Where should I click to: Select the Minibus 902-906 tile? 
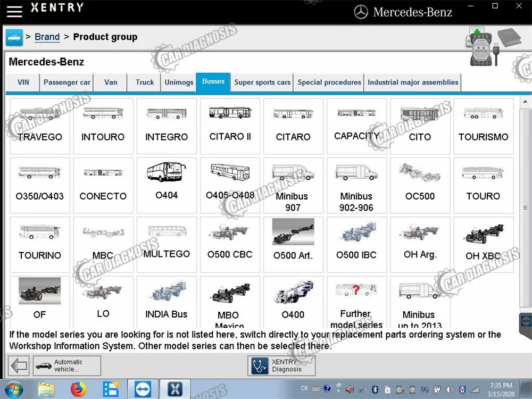[356, 185]
